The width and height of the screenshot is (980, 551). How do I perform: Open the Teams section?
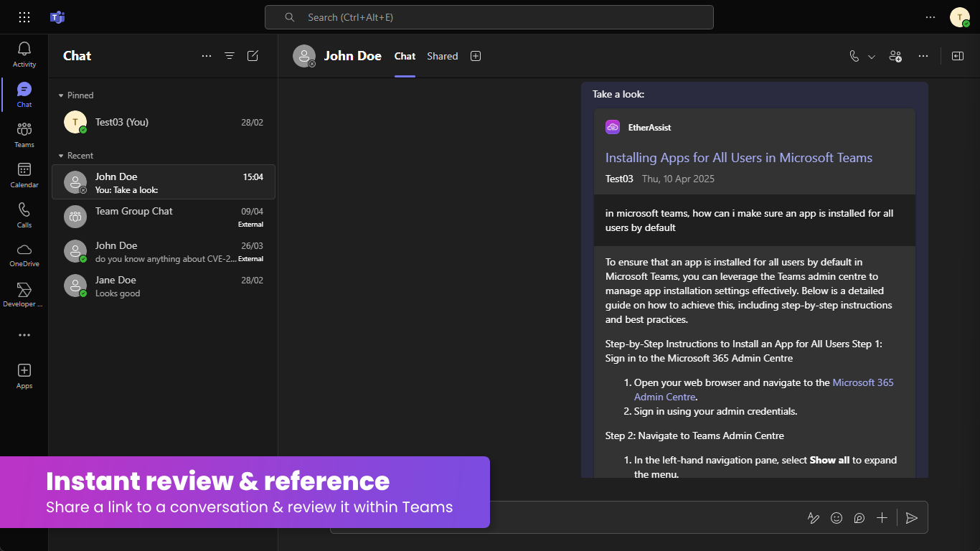pos(24,134)
